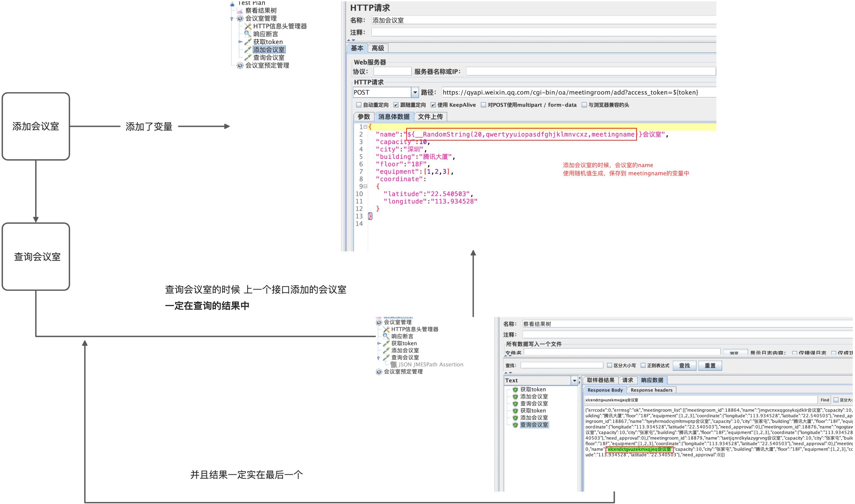Click the HTTP信息头管理器 wrench icon in top tree

click(x=248, y=26)
